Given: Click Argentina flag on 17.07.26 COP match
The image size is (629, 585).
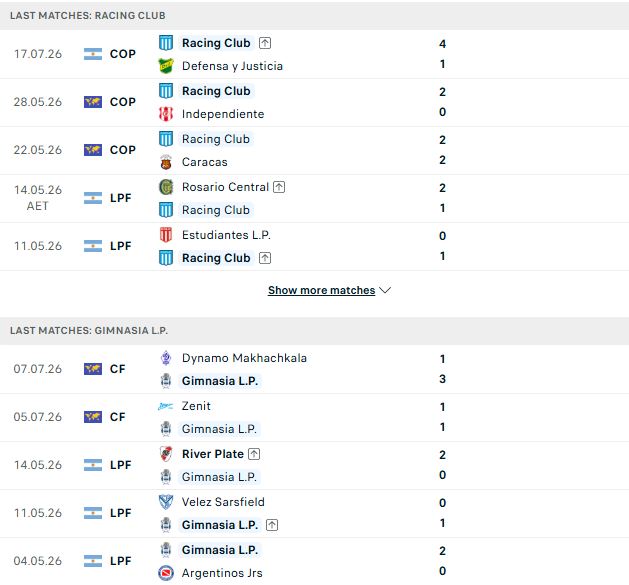Looking at the screenshot, I should pyautogui.click(x=93, y=54).
